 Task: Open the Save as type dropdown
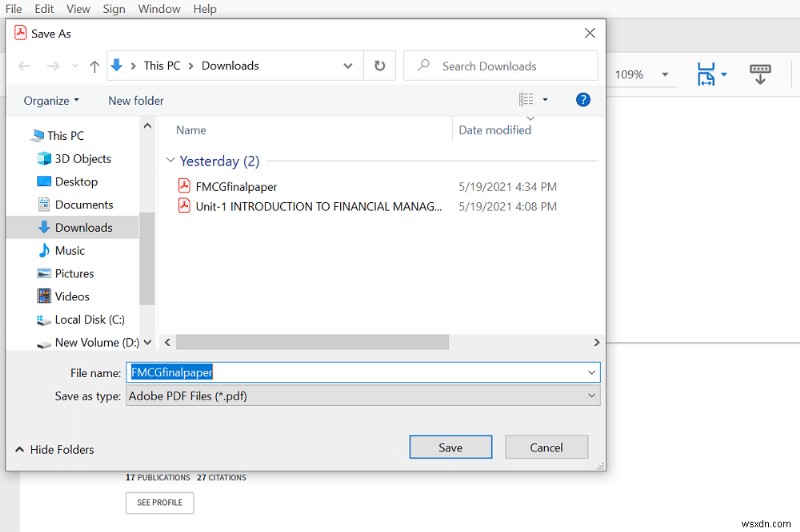(363, 396)
